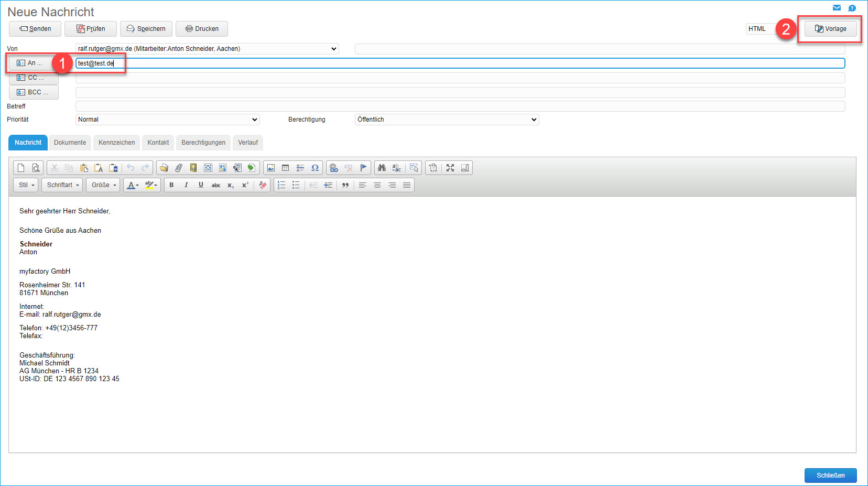This screenshot has width=868, height=486.
Task: Maximize the editor with the fullscreen icon
Action: pos(450,168)
